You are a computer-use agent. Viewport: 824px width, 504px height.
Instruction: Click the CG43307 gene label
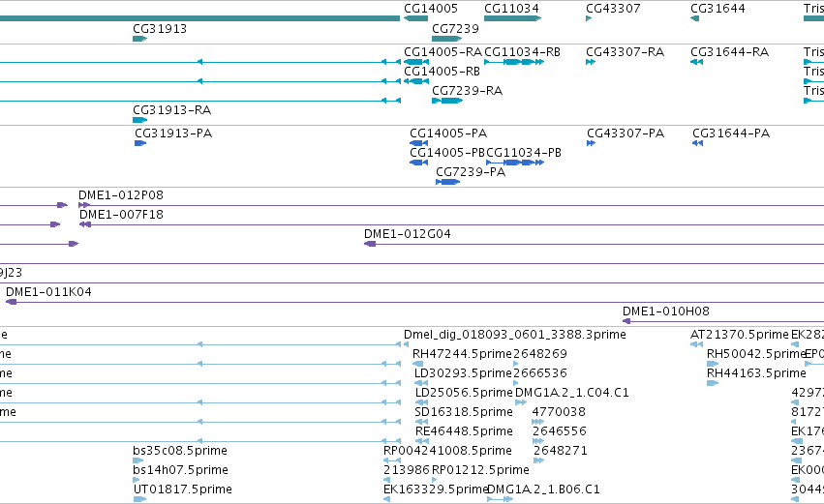(x=613, y=9)
